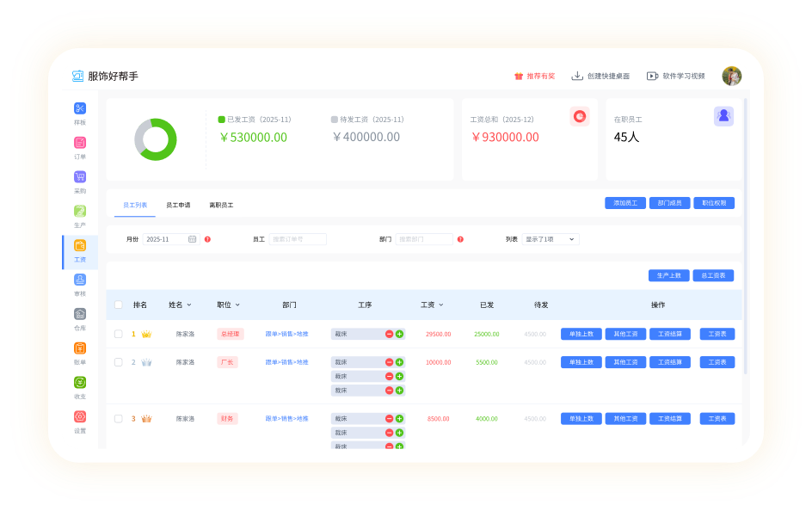This screenshot has height=511, width=812.
Task: Expand the 工资 column sort arrow
Action: (441, 305)
